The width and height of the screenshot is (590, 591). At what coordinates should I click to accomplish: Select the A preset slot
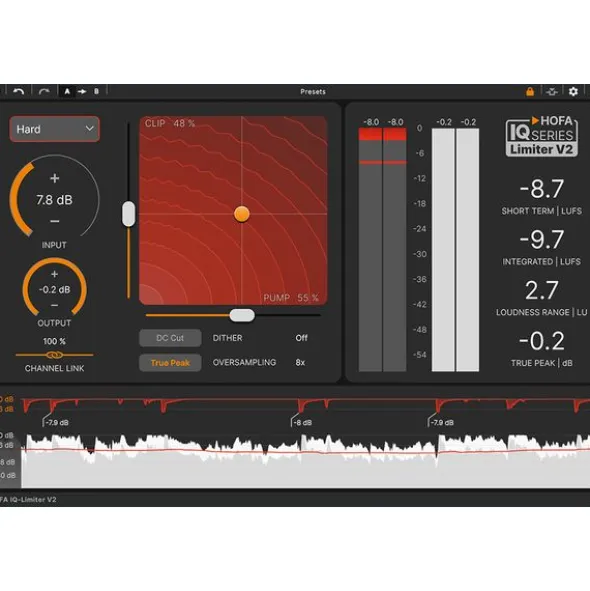pos(67,91)
